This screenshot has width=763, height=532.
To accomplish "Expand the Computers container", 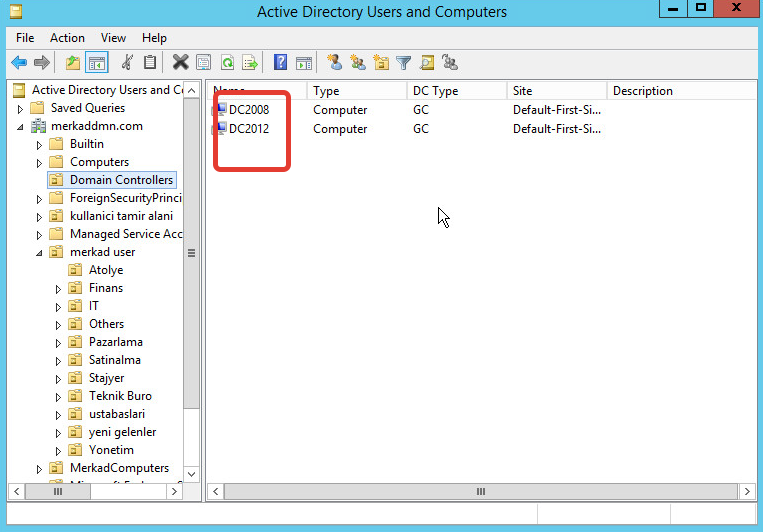I will (39, 163).
